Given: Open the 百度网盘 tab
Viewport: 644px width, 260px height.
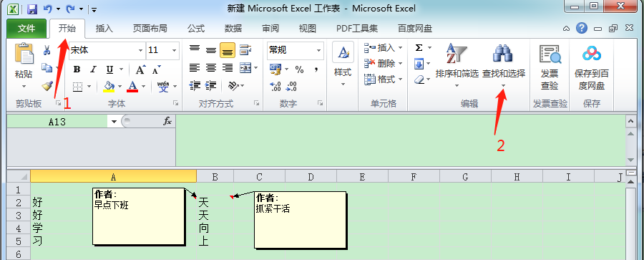Looking at the screenshot, I should 415,29.
